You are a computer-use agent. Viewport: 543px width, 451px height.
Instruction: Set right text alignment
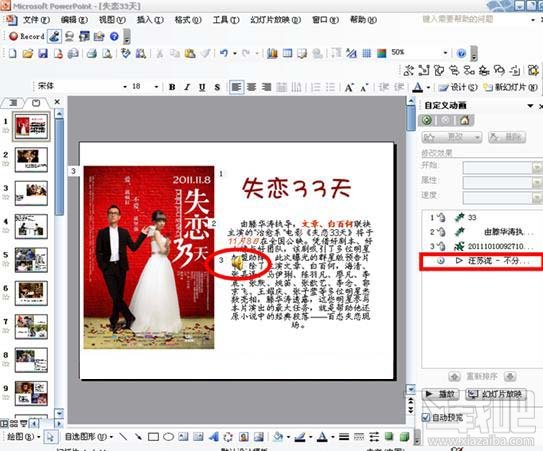[x=266, y=87]
